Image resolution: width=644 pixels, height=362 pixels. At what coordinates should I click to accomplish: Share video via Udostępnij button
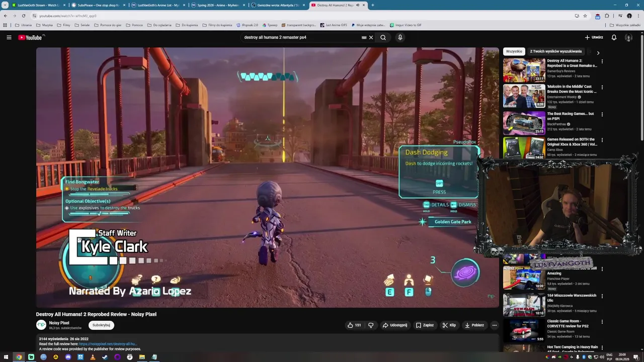395,325
